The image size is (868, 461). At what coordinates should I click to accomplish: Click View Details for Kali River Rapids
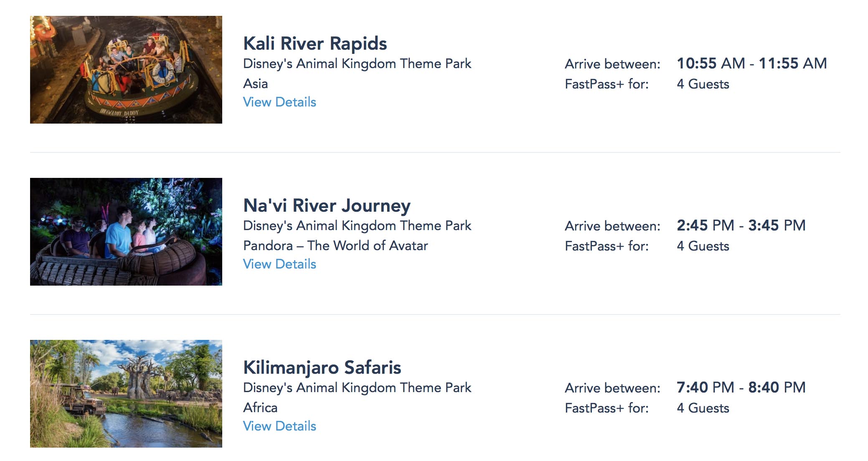(x=279, y=102)
